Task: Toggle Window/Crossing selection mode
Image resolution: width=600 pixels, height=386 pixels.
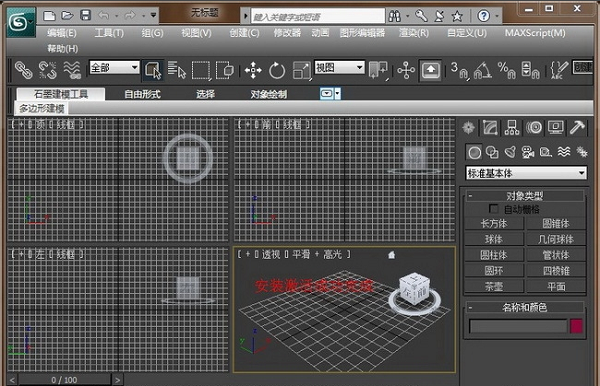Action: 225,70
